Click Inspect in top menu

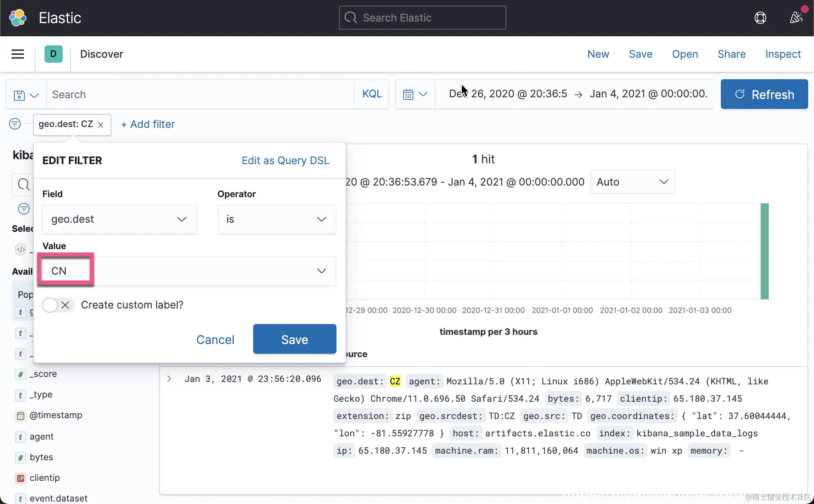click(x=783, y=54)
